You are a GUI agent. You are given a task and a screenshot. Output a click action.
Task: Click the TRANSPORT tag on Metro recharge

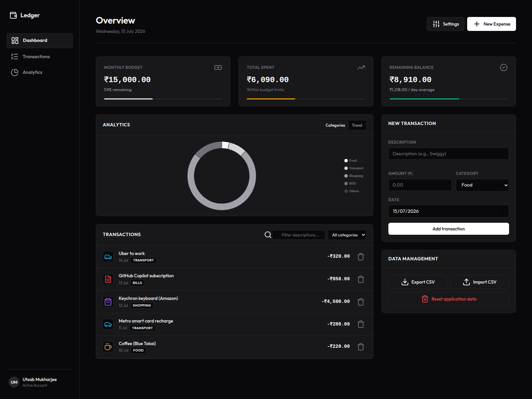click(142, 328)
